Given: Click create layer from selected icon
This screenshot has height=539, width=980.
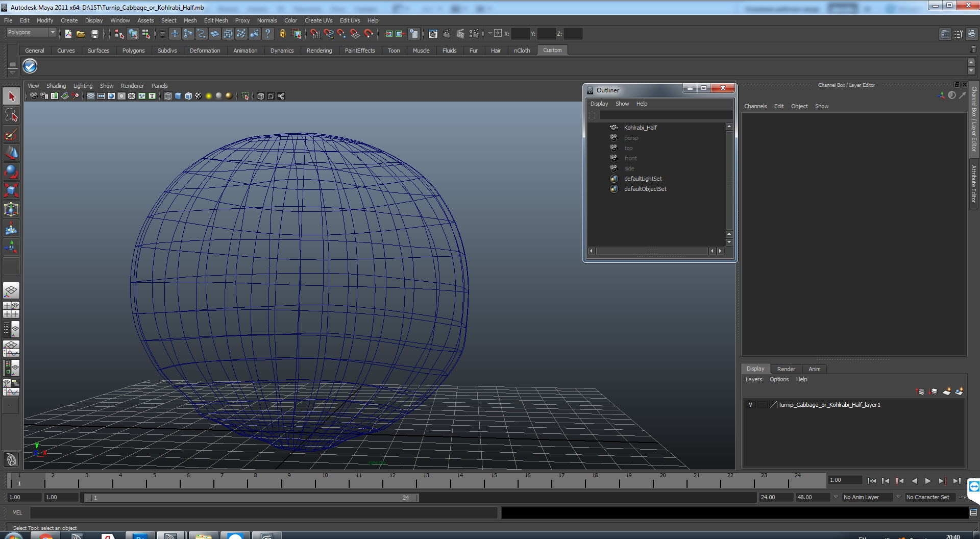Looking at the screenshot, I should point(959,391).
